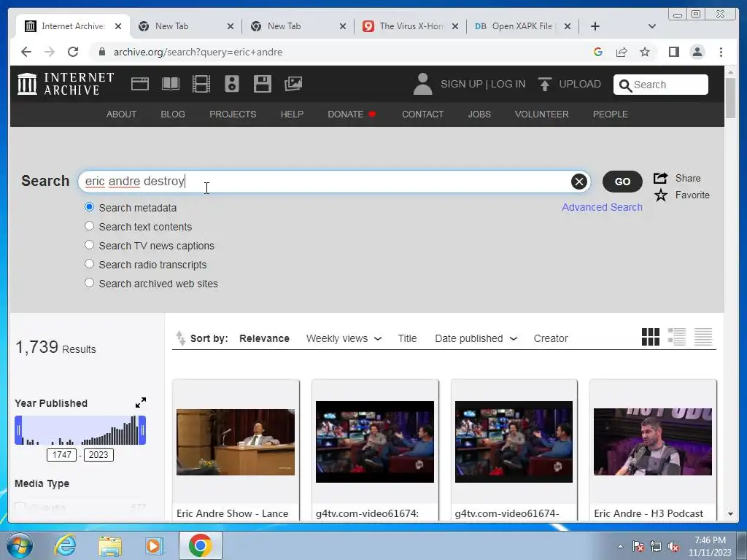This screenshot has width=747, height=560.
Task: Click the page vertical scrollbar thumb
Action: click(x=730, y=97)
